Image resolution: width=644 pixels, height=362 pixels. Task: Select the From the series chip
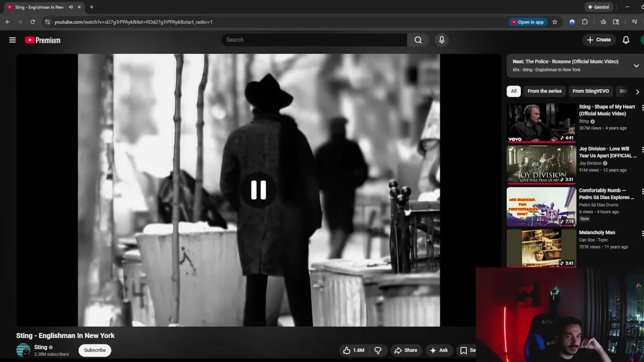tap(544, 91)
